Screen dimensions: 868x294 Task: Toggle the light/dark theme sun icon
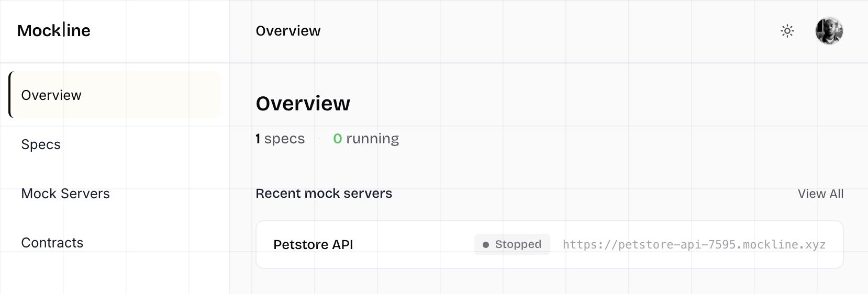(x=787, y=31)
